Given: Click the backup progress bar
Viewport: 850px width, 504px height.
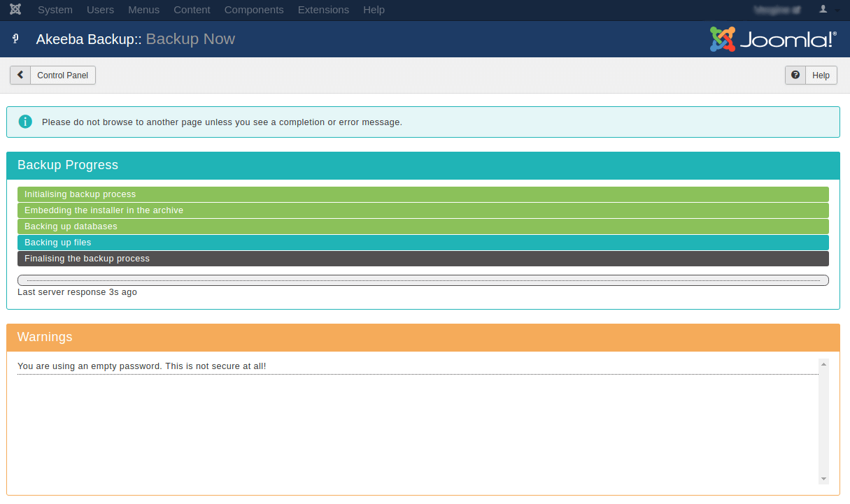Looking at the screenshot, I should coord(423,280).
